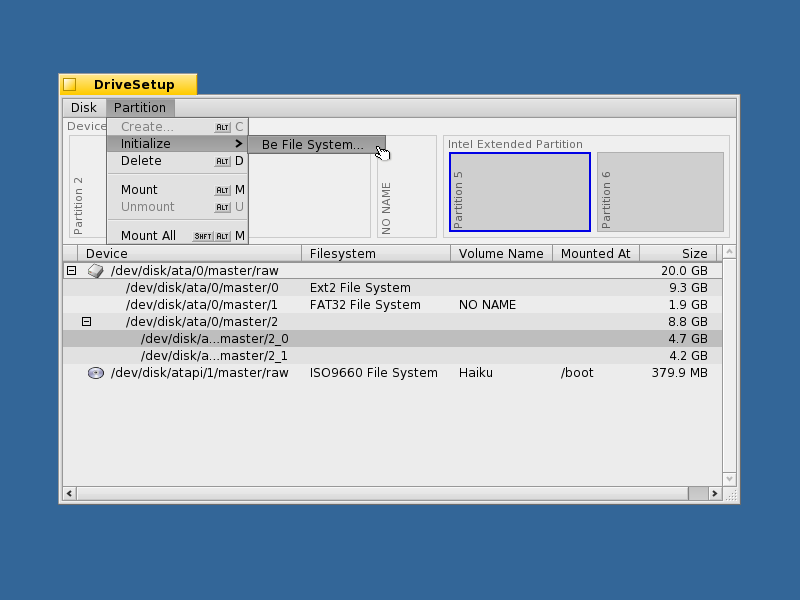Choose Be File System from the Initialize submenu
800x600 pixels.
coord(314,144)
